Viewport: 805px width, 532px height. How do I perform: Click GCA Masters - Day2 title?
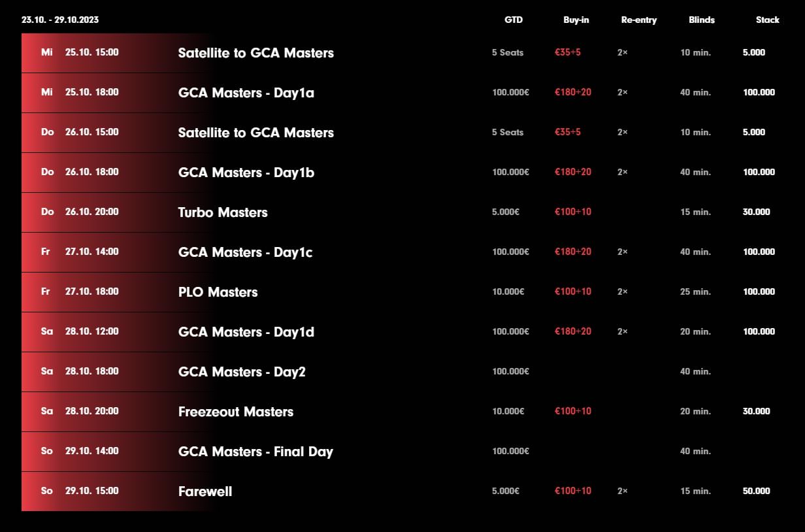[x=242, y=372]
